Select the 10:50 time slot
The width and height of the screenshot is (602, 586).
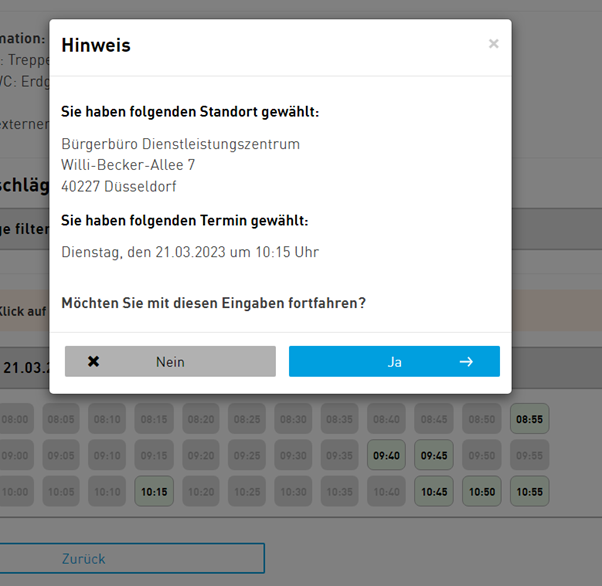click(x=482, y=492)
